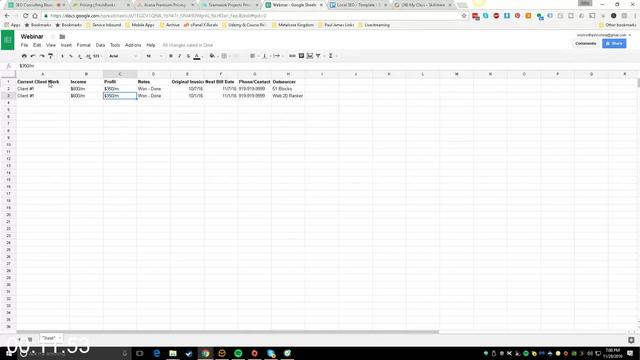Select the Paint format tool
Screen dimensions: 640x360
[x=51, y=56]
